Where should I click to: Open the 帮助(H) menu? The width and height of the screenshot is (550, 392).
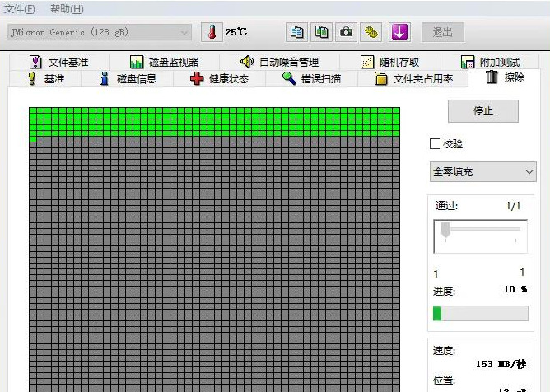67,9
